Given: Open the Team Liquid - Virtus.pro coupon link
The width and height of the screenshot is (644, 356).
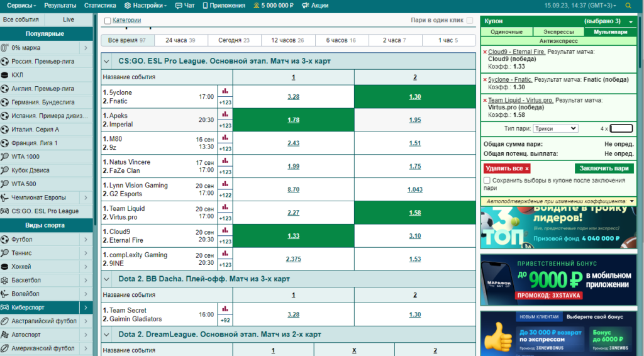Looking at the screenshot, I should coord(521,100).
